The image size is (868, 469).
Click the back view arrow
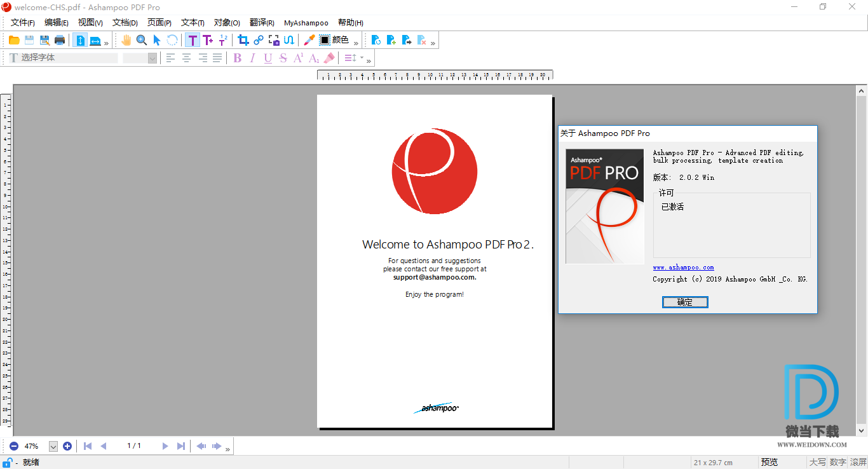pos(201,446)
